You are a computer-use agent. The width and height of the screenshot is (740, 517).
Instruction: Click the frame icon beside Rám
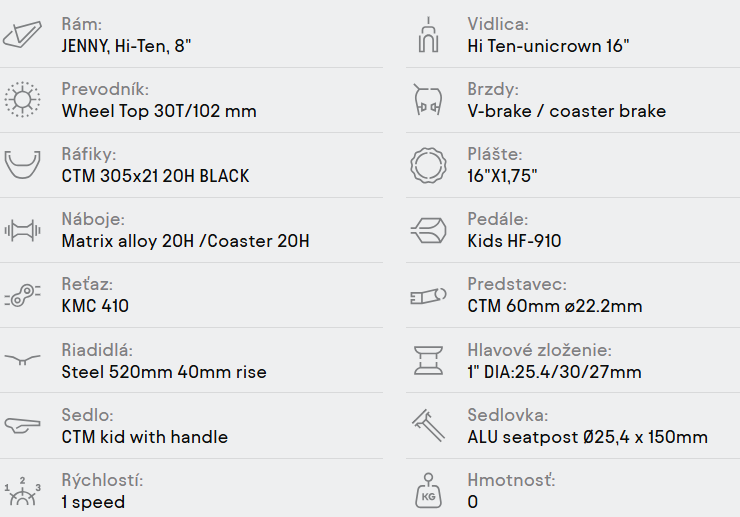click(x=21, y=35)
